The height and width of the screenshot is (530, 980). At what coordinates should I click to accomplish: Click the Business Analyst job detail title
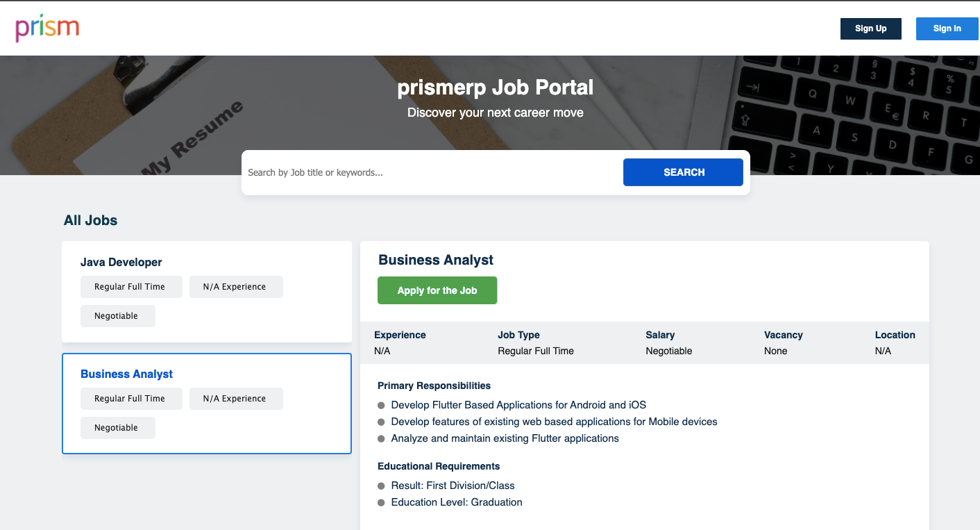(x=435, y=260)
